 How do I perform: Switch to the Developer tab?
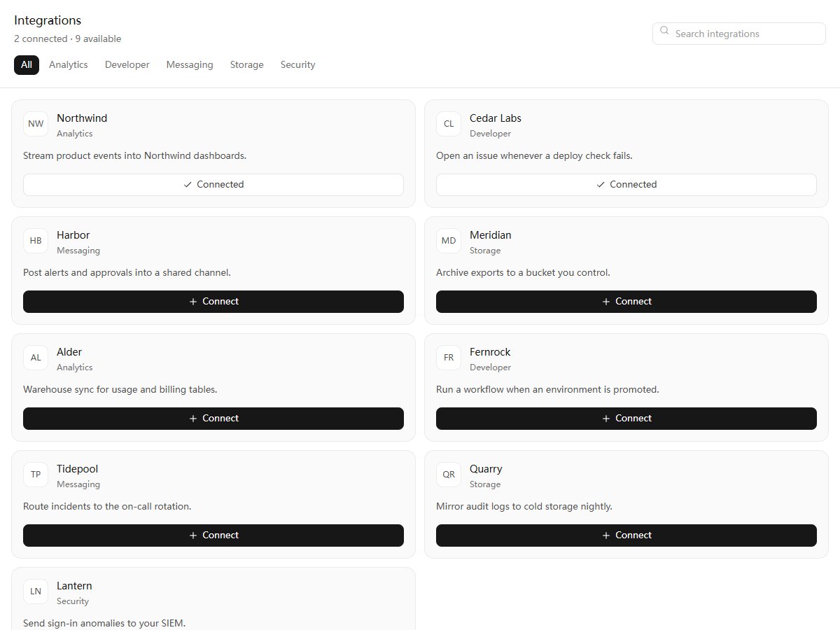coord(127,64)
